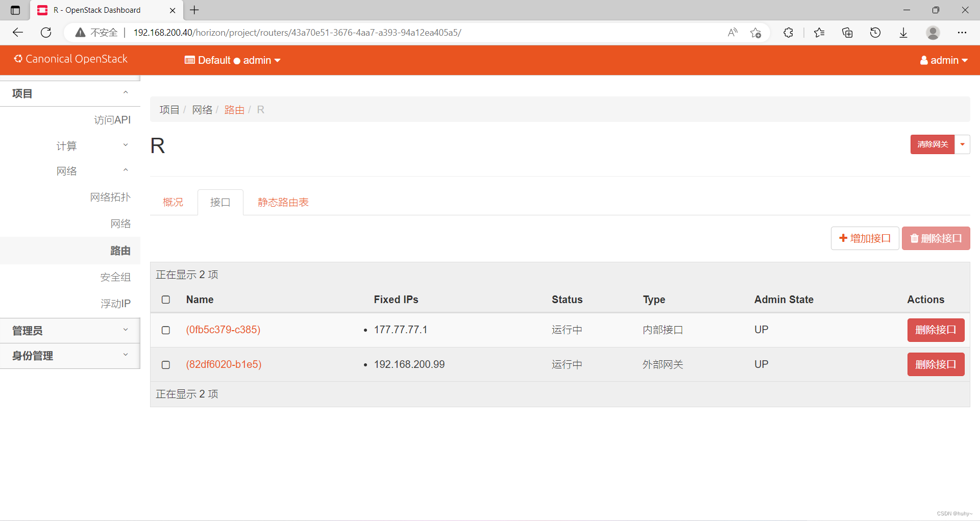Collapse the 项目 sidebar section
The width and height of the screenshot is (980, 521).
(70, 93)
